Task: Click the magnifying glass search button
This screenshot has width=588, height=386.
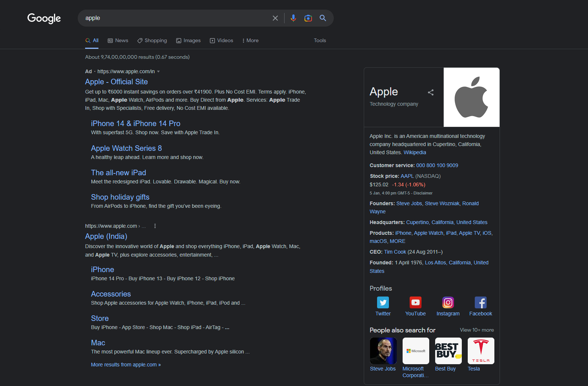Action: click(x=323, y=18)
